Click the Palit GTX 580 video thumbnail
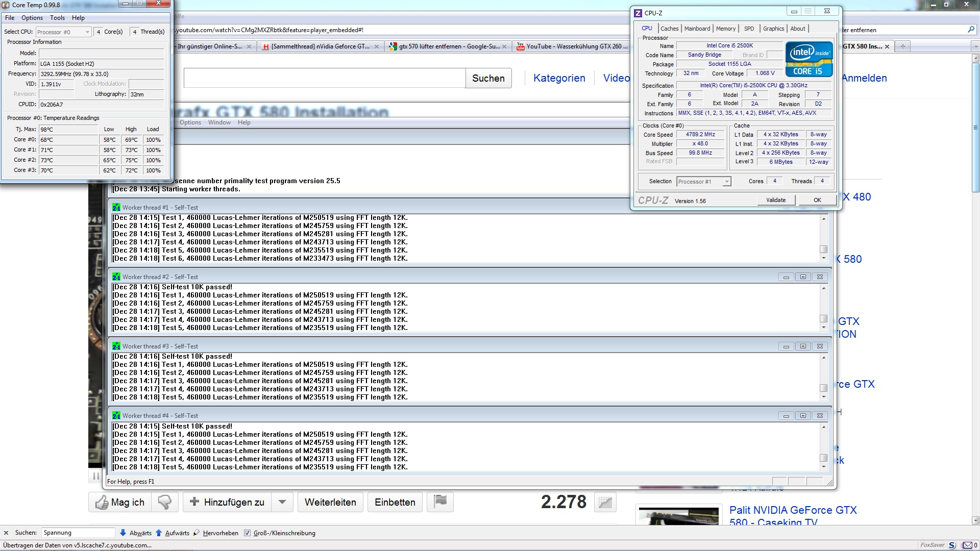 pyautogui.click(x=679, y=515)
